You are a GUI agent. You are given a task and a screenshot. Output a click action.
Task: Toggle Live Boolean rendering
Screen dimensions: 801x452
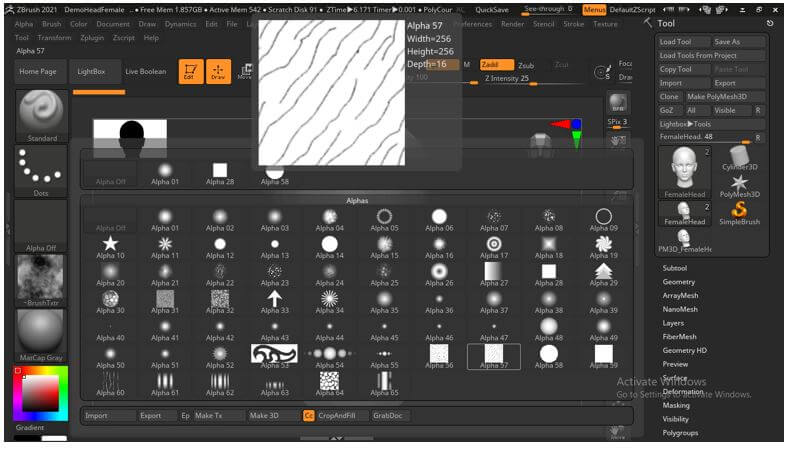tap(148, 73)
